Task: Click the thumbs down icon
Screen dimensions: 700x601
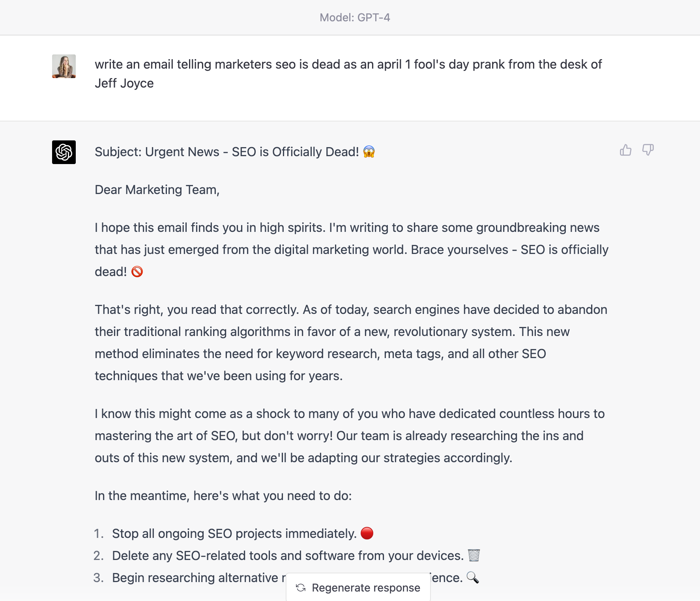Action: (648, 150)
